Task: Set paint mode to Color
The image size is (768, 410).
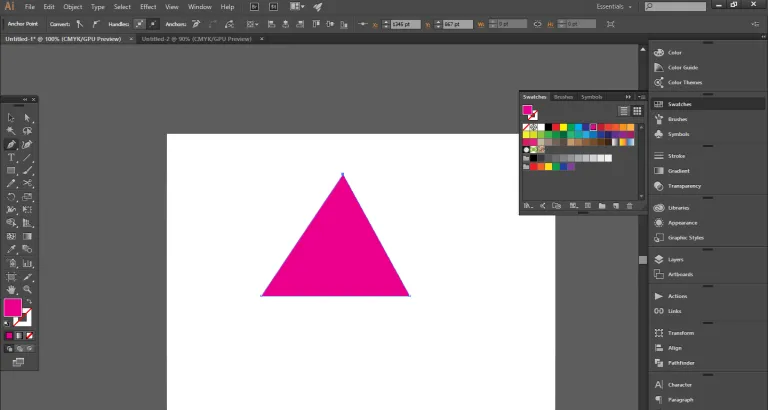Action: (9, 336)
